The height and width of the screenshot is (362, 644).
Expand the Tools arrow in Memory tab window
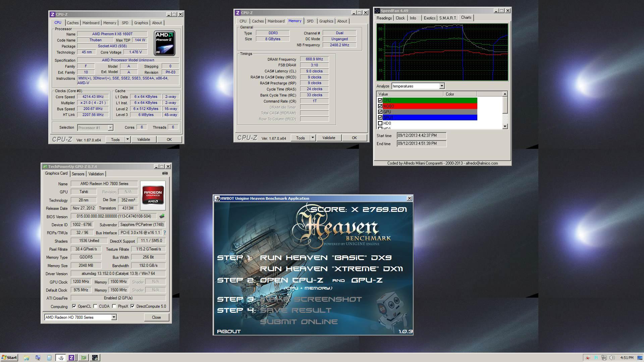point(313,138)
